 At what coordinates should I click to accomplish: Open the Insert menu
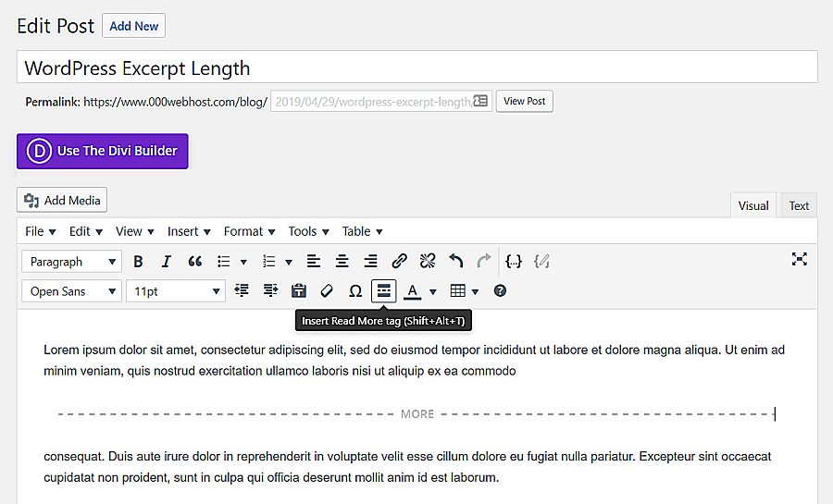click(x=189, y=231)
